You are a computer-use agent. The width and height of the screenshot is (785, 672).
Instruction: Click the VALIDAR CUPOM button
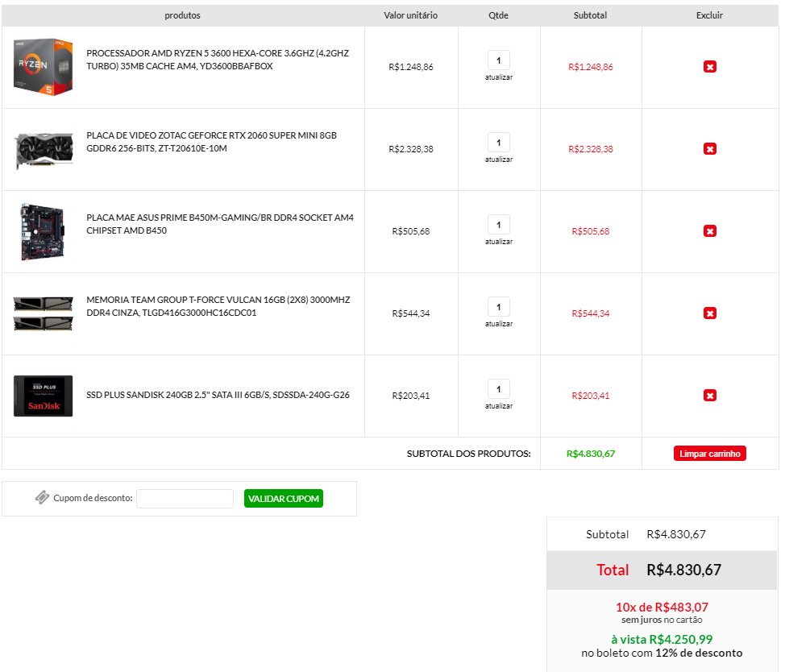pos(284,499)
